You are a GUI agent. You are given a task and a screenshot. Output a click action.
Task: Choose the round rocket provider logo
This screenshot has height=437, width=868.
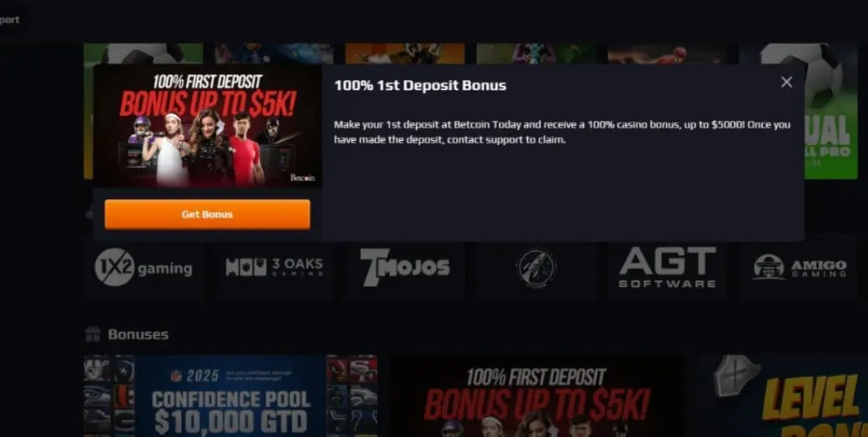pyautogui.click(x=536, y=268)
